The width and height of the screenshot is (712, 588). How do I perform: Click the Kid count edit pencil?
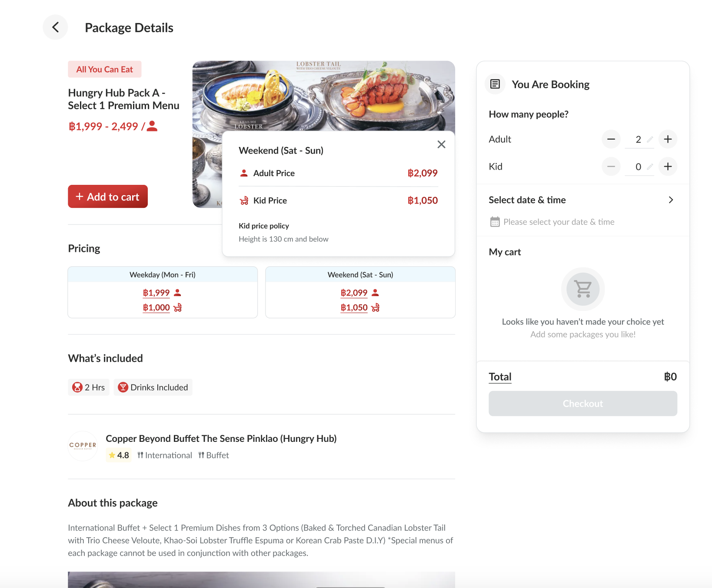pos(650,167)
